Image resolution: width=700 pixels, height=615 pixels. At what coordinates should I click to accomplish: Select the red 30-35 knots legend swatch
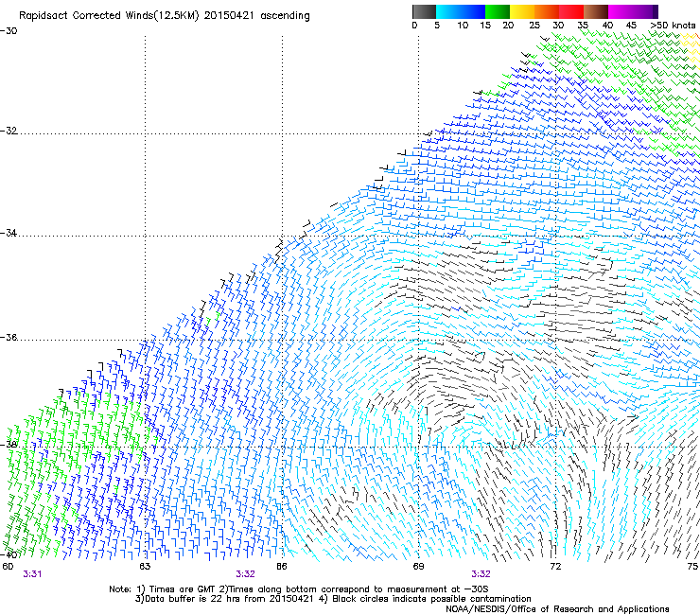[x=571, y=11]
